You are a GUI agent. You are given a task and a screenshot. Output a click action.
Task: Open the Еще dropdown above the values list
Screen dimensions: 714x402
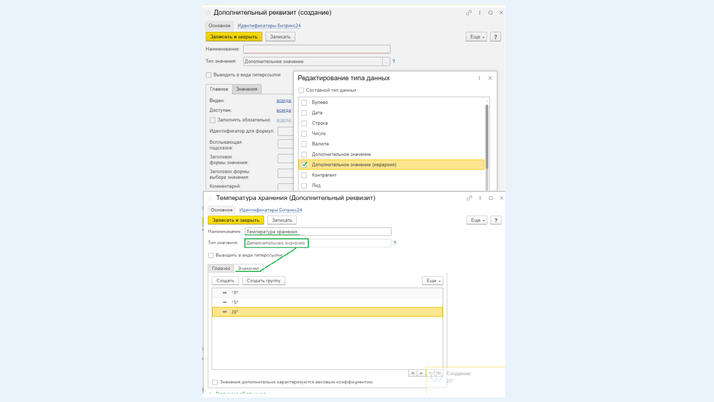click(432, 281)
